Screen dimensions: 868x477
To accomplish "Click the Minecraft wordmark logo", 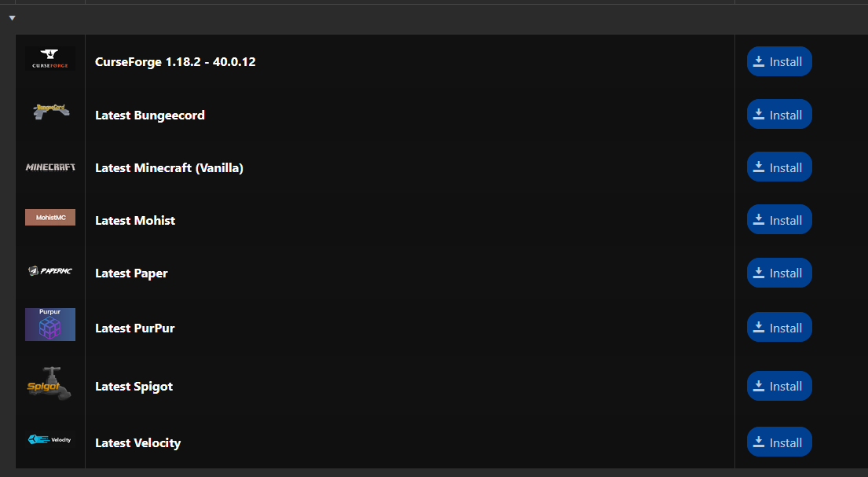I will pos(50,167).
